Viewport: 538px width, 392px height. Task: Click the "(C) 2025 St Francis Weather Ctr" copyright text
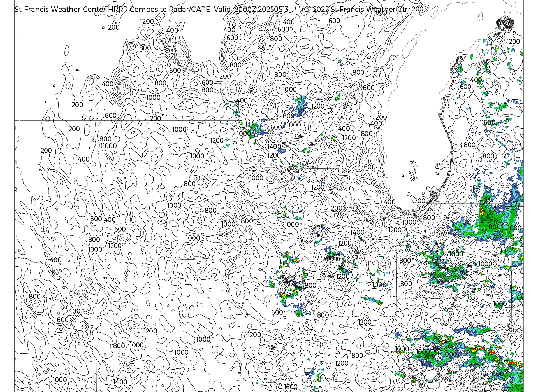coord(355,10)
